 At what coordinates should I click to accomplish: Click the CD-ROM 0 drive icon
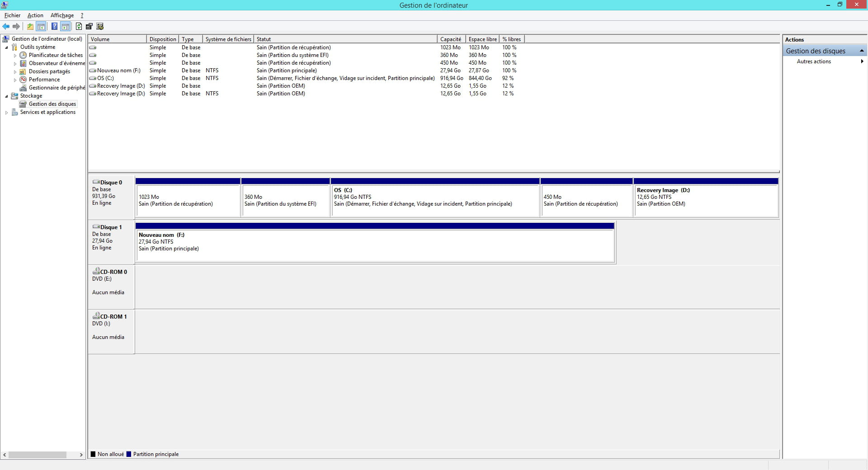[x=96, y=271]
